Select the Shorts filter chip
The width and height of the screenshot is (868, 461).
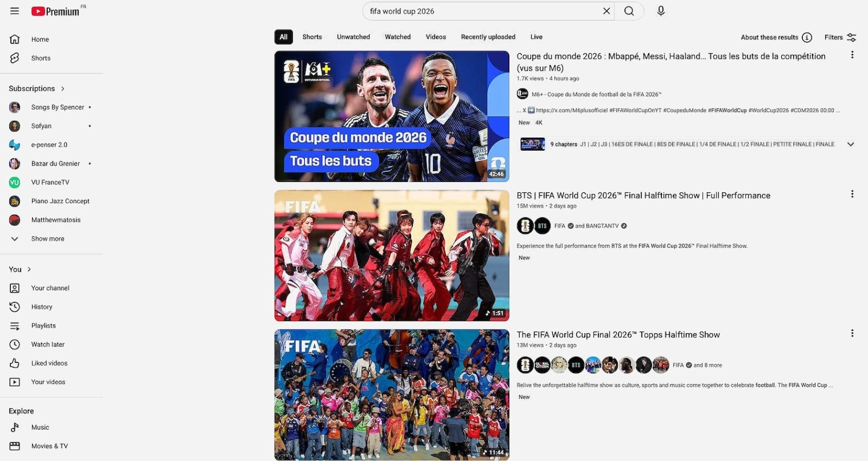coord(312,37)
